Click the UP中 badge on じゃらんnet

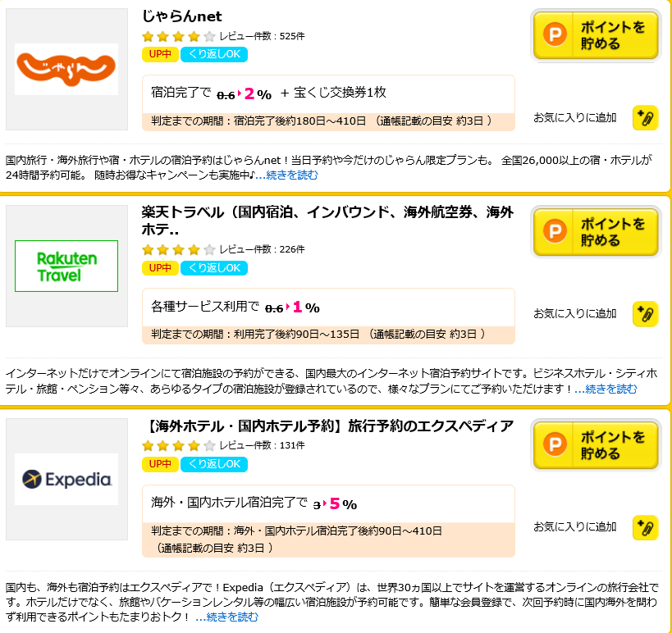(x=160, y=54)
